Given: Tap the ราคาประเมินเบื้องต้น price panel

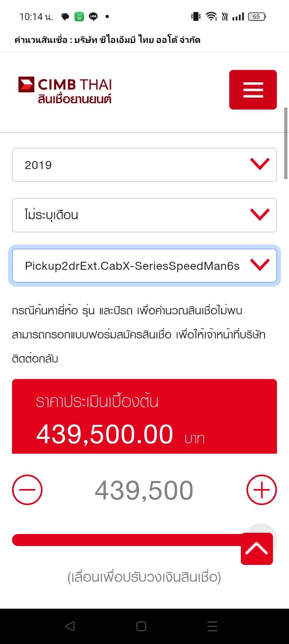Looking at the screenshot, I should pyautogui.click(x=144, y=416).
